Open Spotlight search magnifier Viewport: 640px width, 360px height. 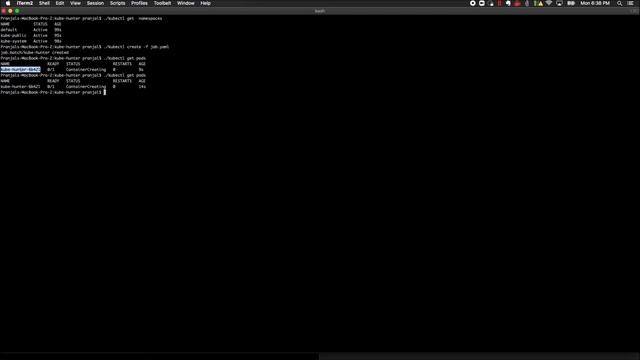pyautogui.click(x=620, y=3)
